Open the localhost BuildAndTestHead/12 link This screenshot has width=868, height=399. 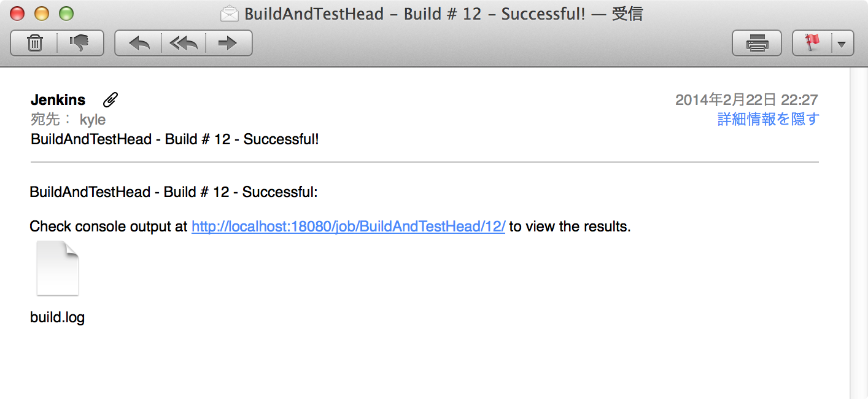[x=348, y=227]
